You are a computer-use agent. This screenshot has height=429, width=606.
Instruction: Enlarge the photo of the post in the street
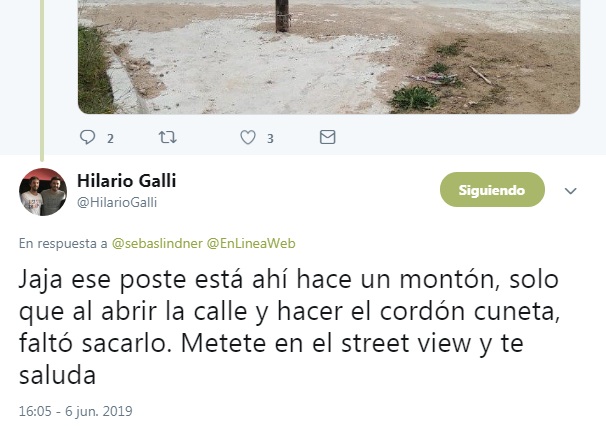pos(329,57)
